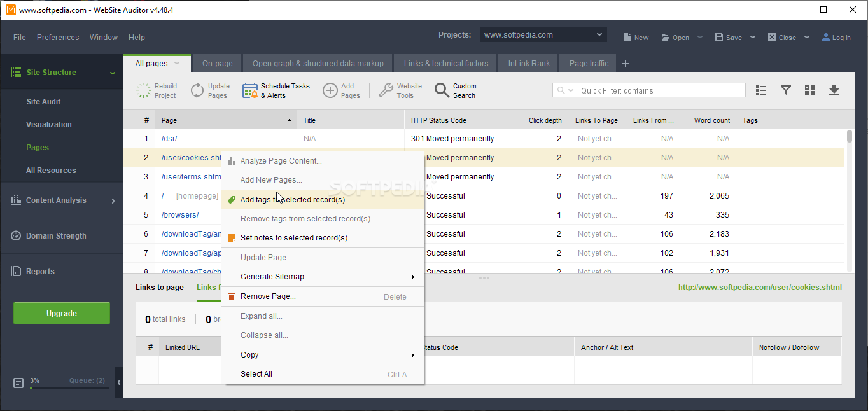This screenshot has width=868, height=411.
Task: Open the Help menu
Action: tap(137, 38)
